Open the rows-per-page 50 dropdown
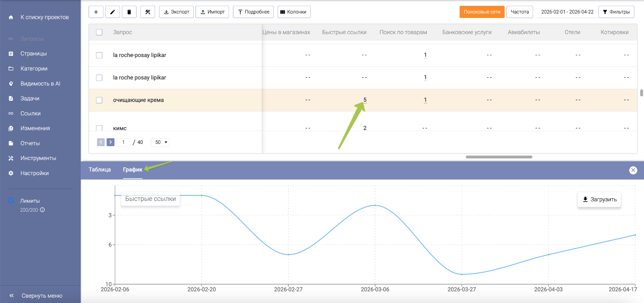Screen dimensions: 644x303 click(160, 142)
